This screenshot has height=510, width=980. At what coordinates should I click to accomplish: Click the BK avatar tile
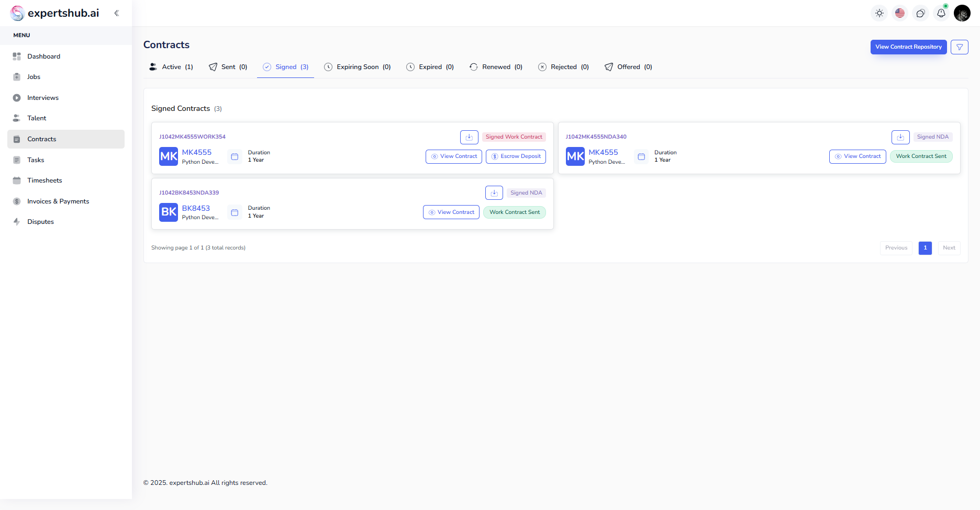pos(169,212)
